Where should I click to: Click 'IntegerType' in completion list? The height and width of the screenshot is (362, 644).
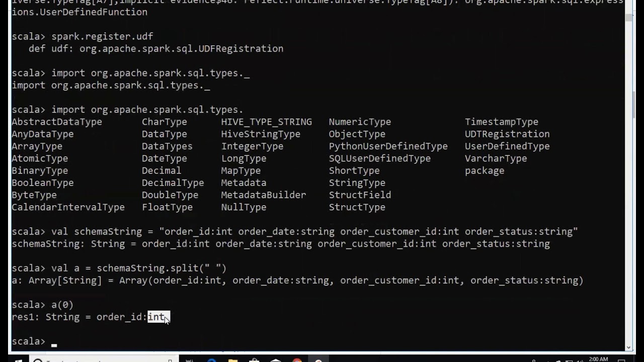(252, 146)
